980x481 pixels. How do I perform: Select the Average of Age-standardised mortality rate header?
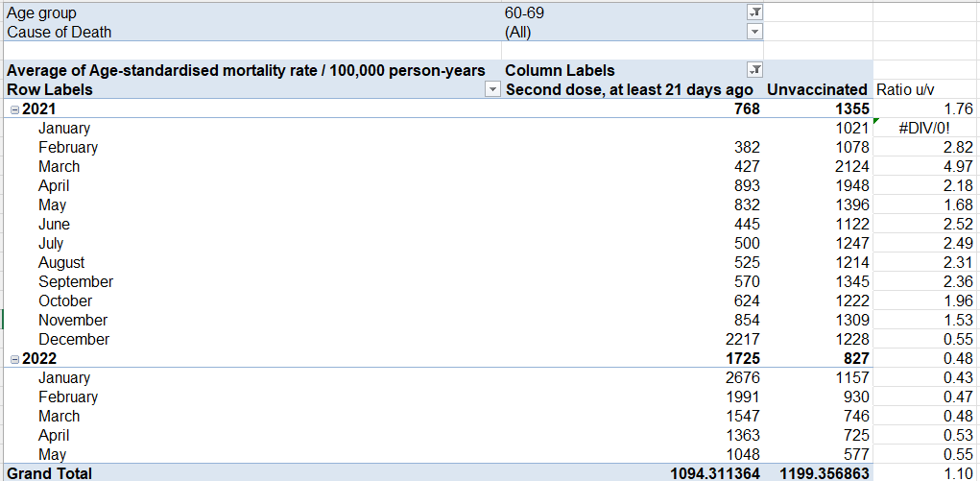click(252, 70)
